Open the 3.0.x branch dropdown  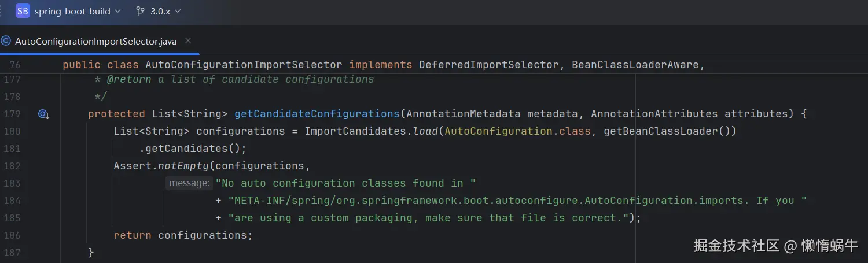(165, 11)
